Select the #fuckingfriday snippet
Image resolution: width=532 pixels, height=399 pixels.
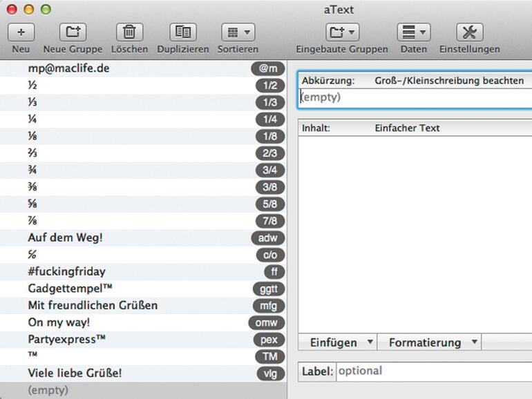tap(142, 272)
